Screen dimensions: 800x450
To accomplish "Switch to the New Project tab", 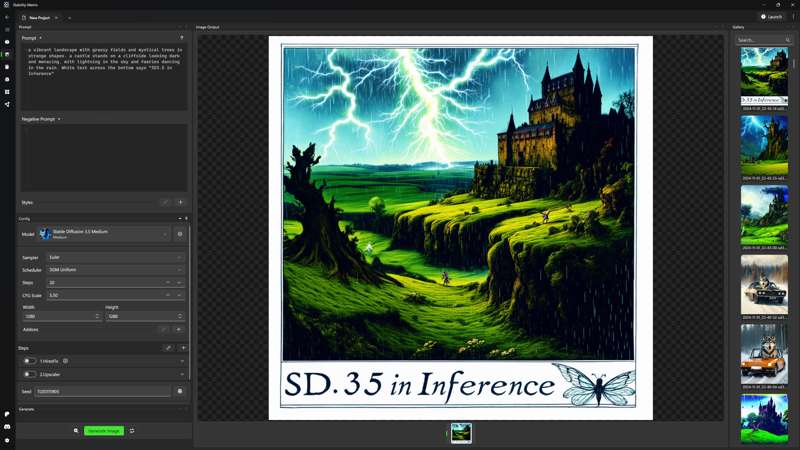I will (x=40, y=17).
